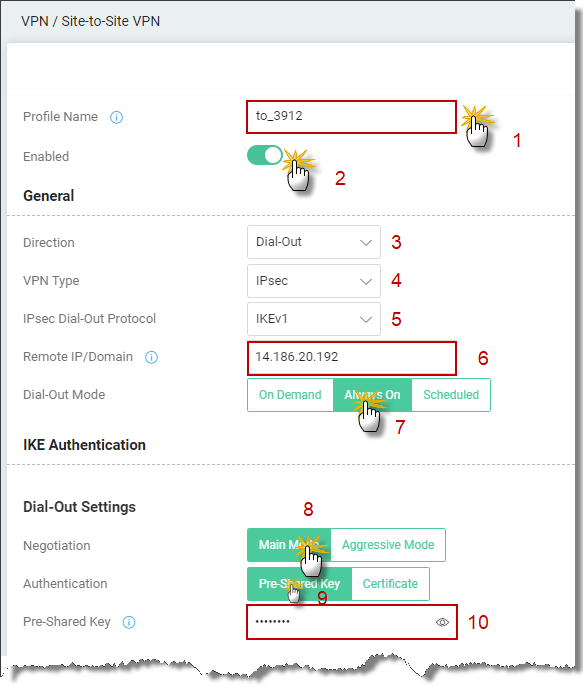Click the info icon next to Remote IP/Domain
This screenshot has width=583, height=687.
[151, 358]
